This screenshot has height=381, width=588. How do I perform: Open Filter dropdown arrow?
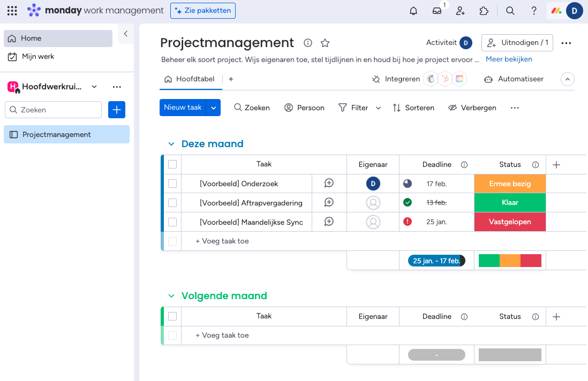tap(379, 108)
